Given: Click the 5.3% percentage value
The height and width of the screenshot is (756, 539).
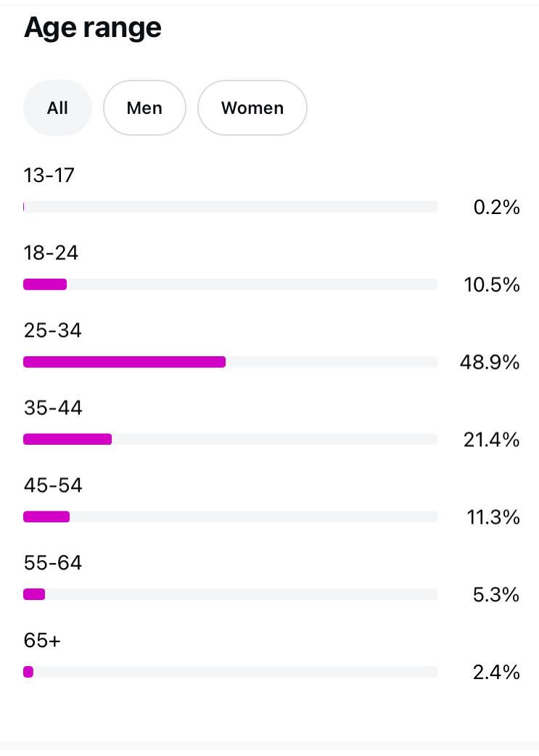Looking at the screenshot, I should click(496, 595).
